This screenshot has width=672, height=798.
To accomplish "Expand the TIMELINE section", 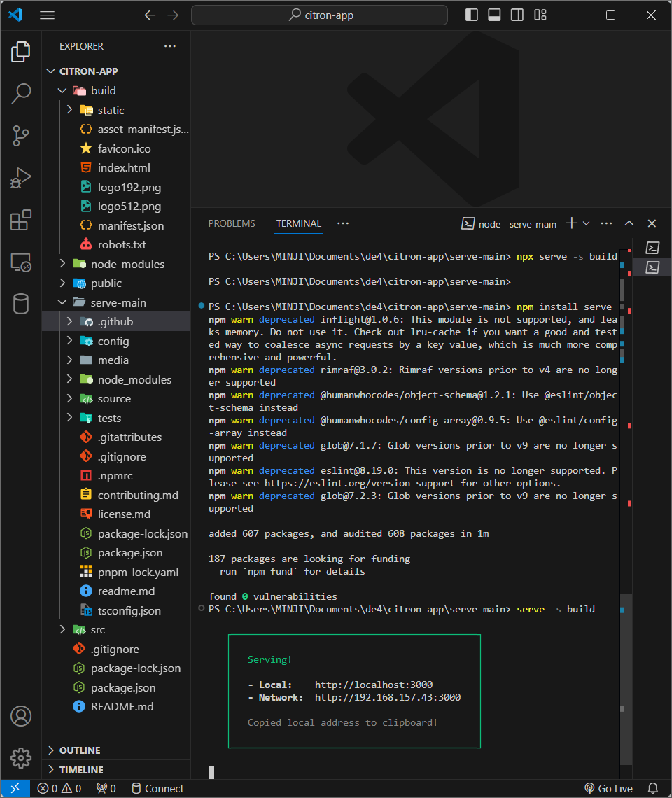I will tap(116, 769).
